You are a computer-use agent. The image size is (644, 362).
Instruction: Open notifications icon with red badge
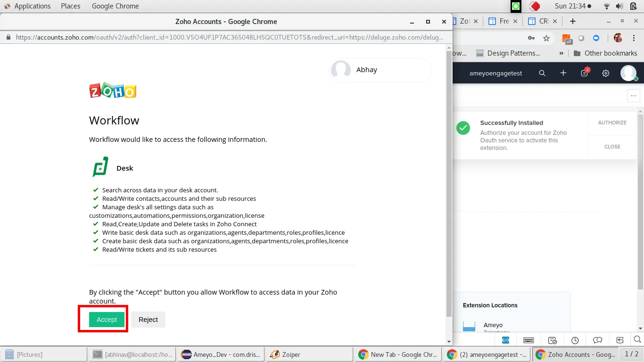[585, 73]
